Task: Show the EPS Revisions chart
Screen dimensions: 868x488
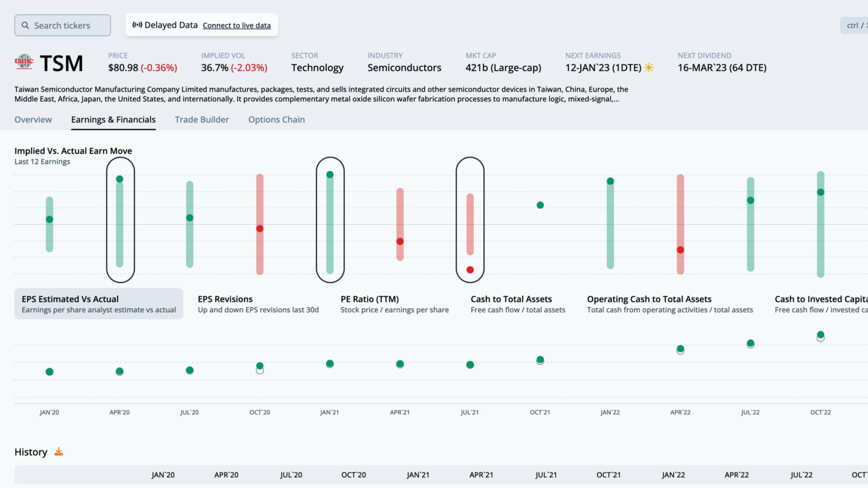Action: tap(258, 304)
